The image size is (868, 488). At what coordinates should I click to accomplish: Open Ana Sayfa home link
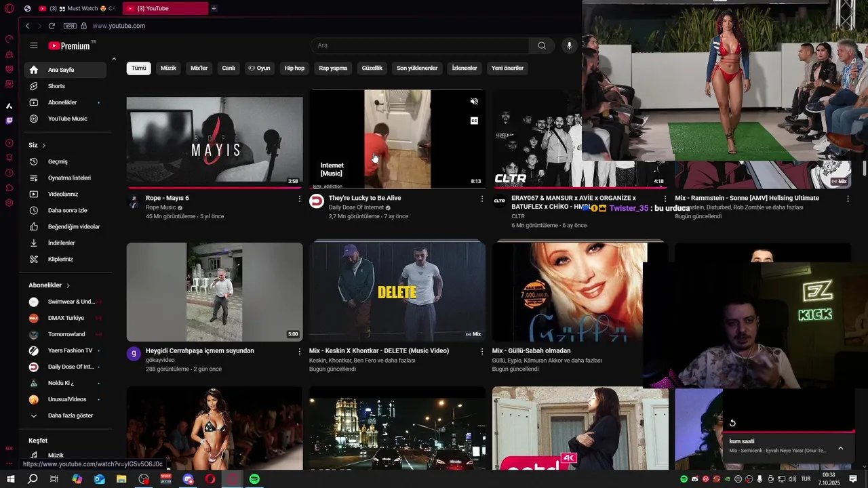(64, 70)
